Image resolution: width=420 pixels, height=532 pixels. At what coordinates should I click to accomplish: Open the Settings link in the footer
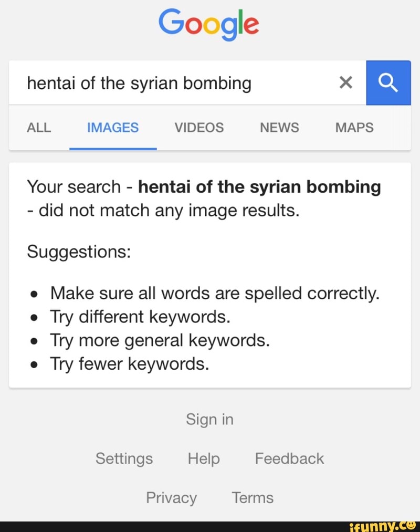point(124,458)
